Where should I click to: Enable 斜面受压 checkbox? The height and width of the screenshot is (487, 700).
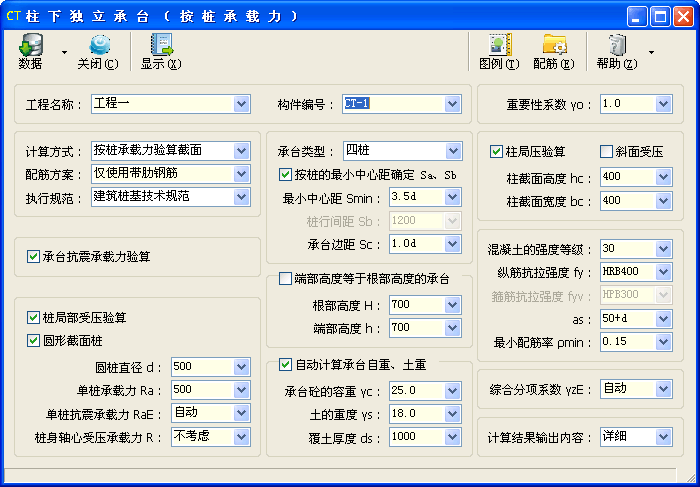click(x=606, y=152)
